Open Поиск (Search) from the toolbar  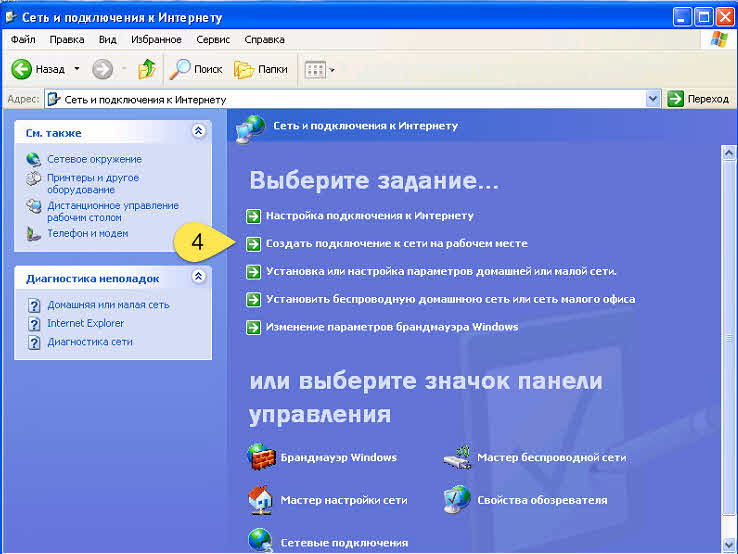point(195,69)
